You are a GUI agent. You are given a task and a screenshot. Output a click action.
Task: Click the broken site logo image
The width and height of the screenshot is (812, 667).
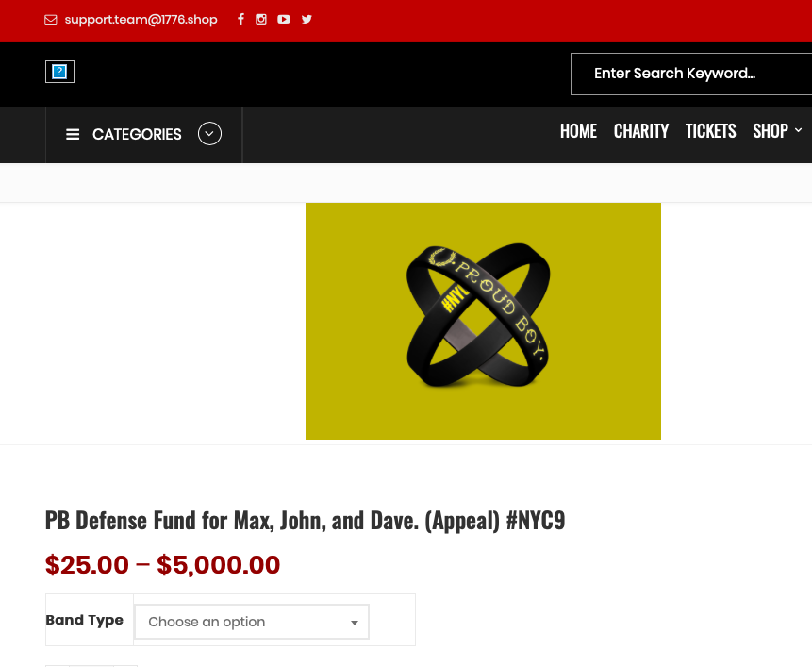59,72
